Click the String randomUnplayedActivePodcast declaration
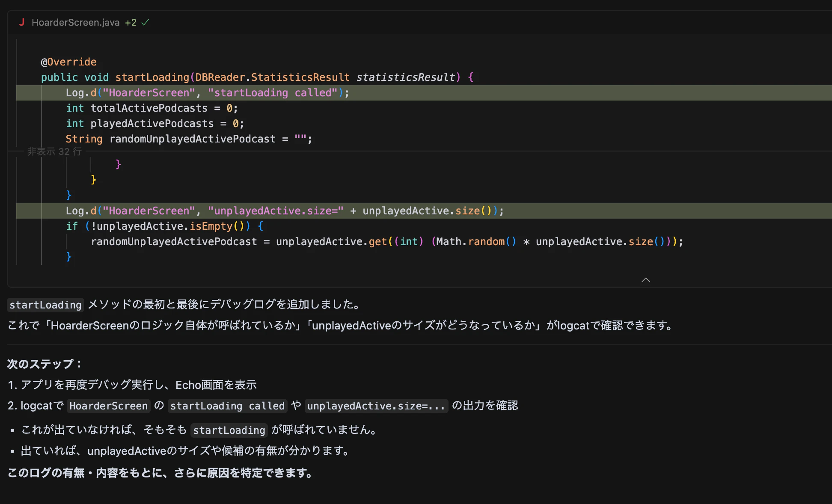 pyautogui.click(x=189, y=139)
